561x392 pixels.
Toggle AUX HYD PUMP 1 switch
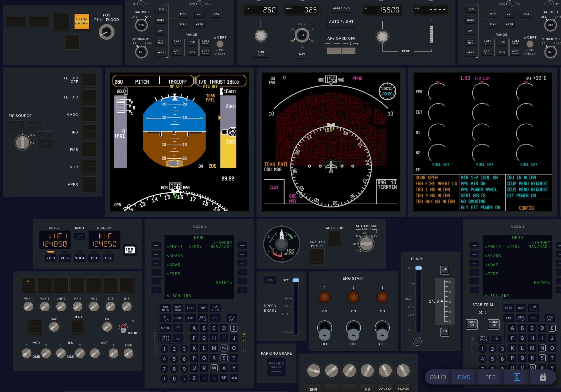tap(317, 256)
